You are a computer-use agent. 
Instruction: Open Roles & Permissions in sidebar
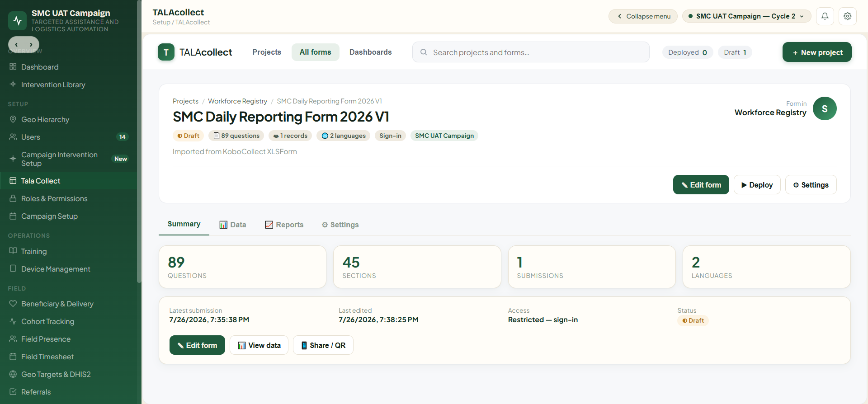[68, 198]
